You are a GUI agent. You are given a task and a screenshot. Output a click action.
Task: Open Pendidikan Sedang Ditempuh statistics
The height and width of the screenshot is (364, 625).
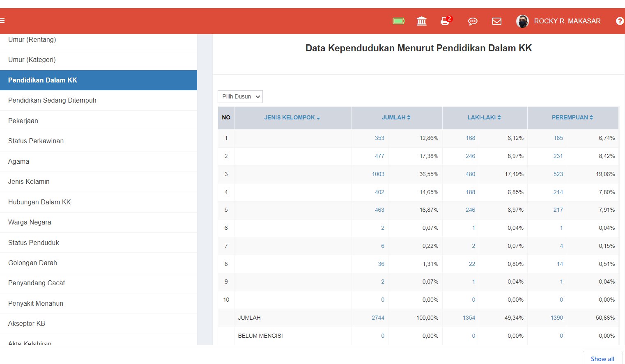(x=99, y=101)
